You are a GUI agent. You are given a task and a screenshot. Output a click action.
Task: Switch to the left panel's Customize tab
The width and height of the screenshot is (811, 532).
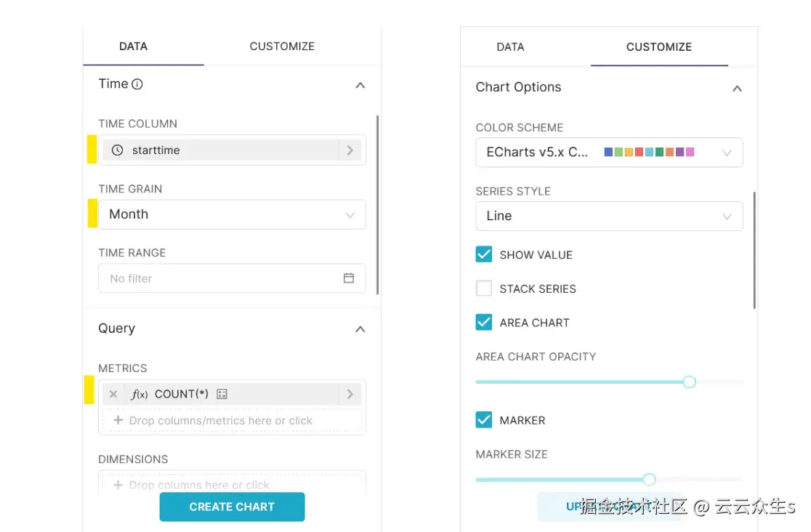[x=282, y=47]
